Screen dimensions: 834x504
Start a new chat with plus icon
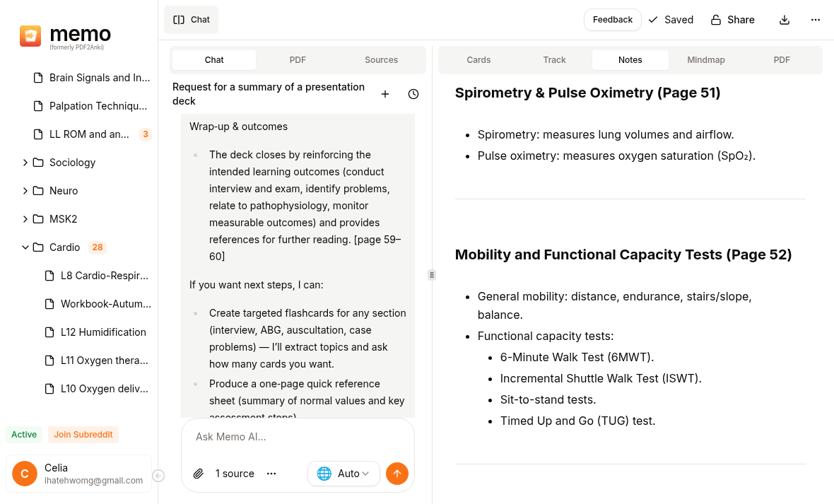[385, 94]
